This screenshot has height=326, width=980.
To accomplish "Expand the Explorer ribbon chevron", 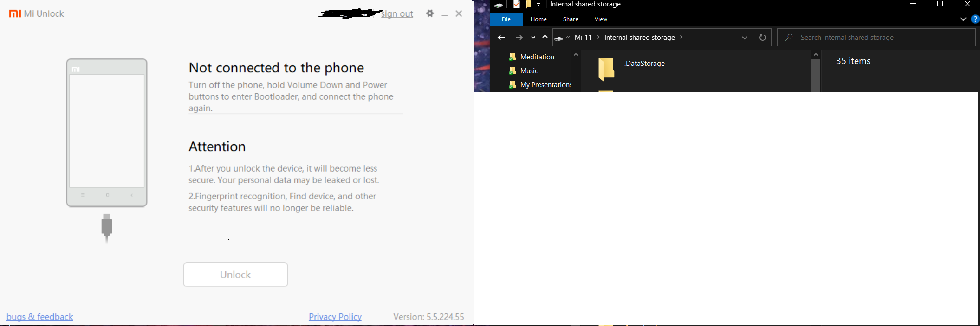I will (x=963, y=19).
